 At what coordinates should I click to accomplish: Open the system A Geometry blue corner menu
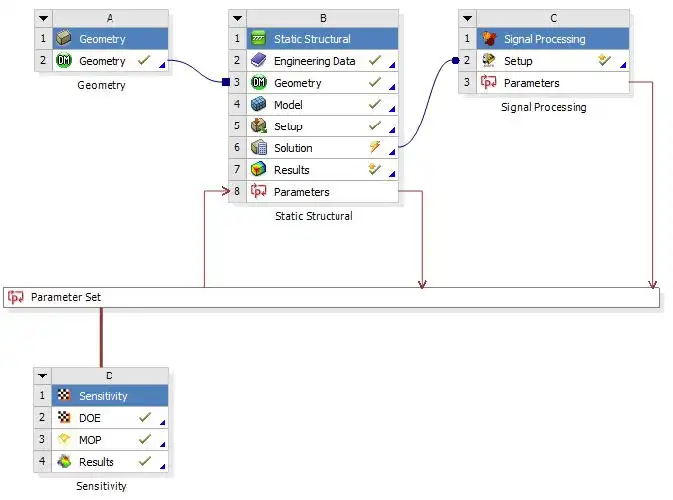click(162, 65)
